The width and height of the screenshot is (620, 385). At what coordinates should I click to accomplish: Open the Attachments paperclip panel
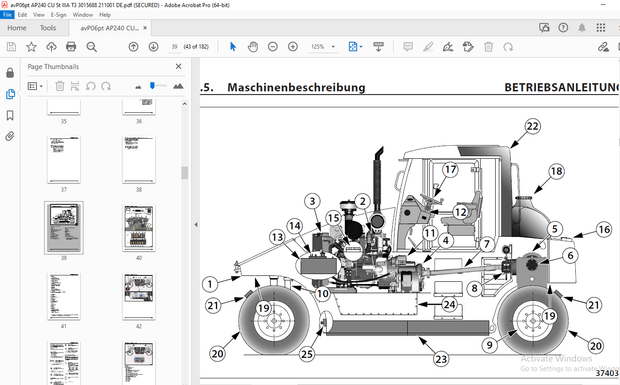click(10, 136)
